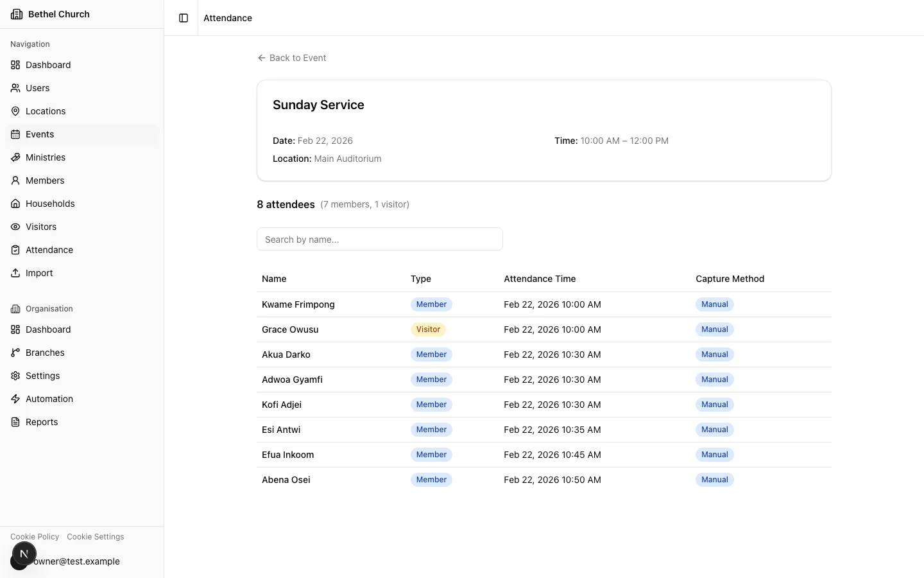Click the round N badge icon

[24, 554]
